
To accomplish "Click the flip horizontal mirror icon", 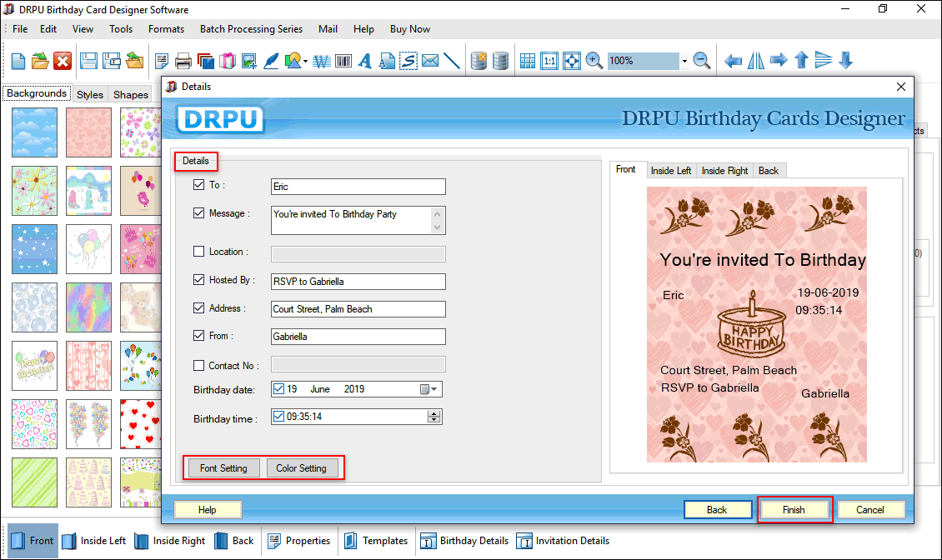I will (756, 61).
